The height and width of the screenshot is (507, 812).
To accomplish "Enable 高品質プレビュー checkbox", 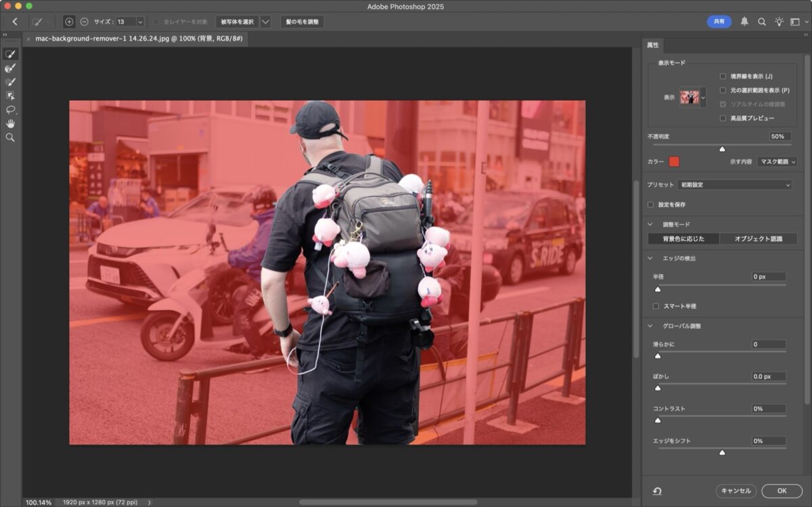I will click(723, 118).
